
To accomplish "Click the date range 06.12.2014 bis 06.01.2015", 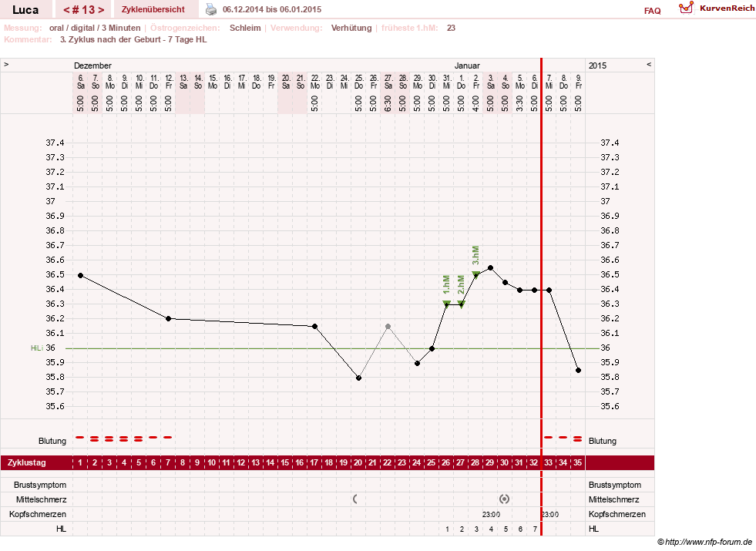I will 272,10.
